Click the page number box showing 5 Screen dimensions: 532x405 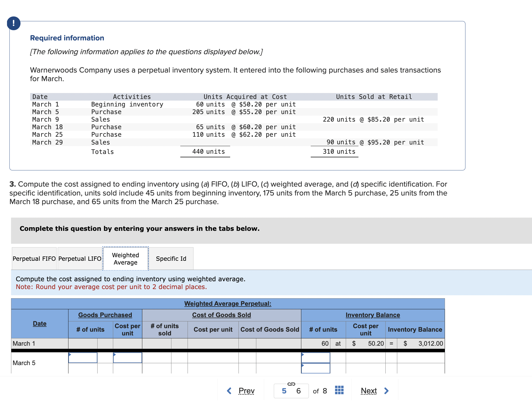284,390
